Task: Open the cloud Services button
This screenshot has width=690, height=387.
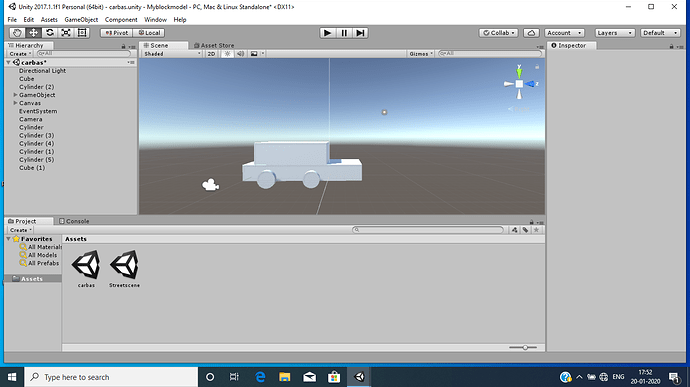Action: (531, 33)
